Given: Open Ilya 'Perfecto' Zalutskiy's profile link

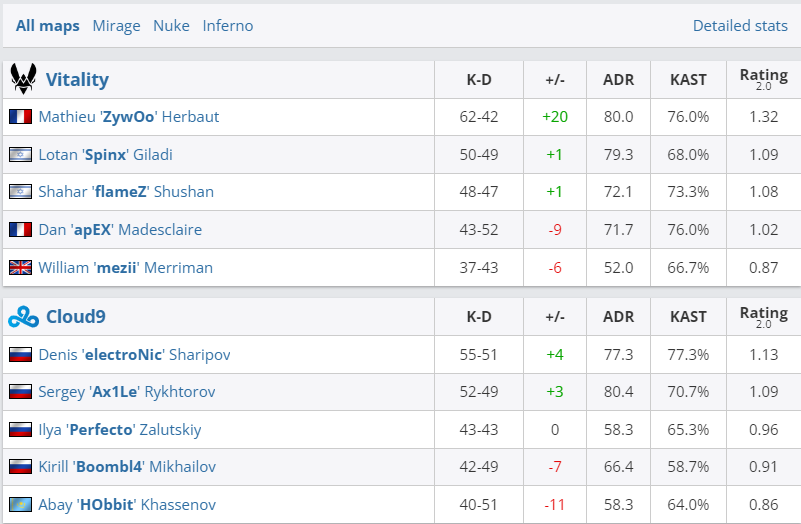Looking at the screenshot, I should click(x=119, y=430).
